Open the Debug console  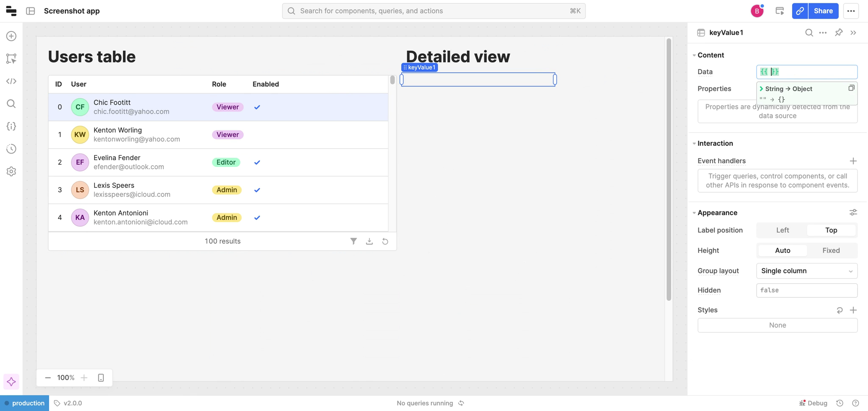point(813,403)
